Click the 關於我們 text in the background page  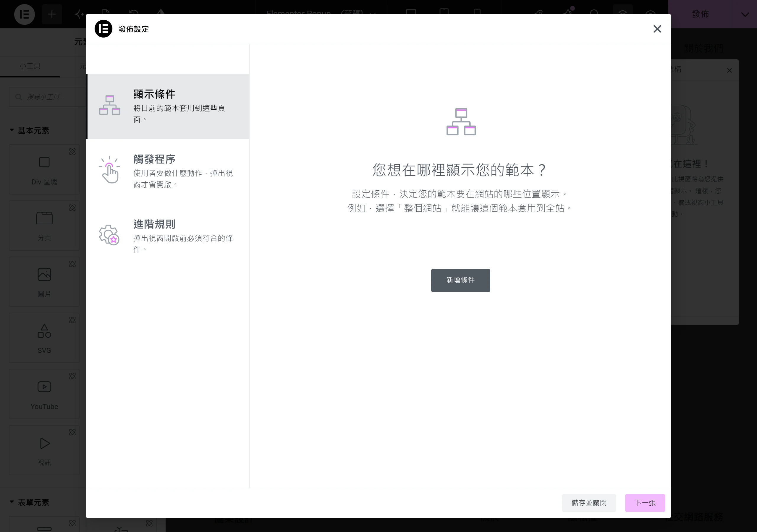click(x=703, y=48)
